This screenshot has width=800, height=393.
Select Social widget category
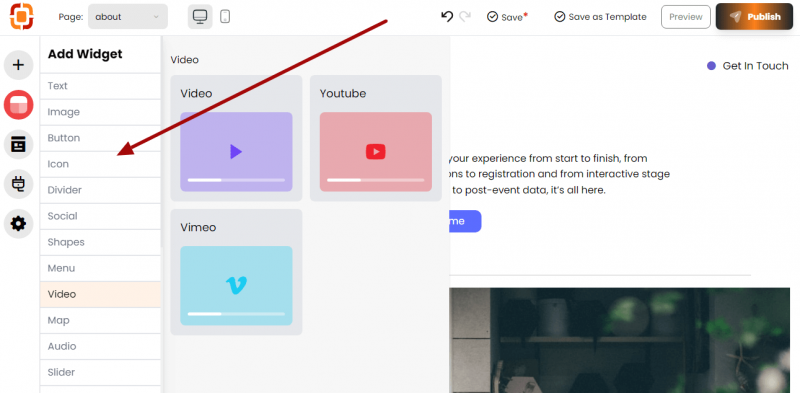[x=101, y=216]
